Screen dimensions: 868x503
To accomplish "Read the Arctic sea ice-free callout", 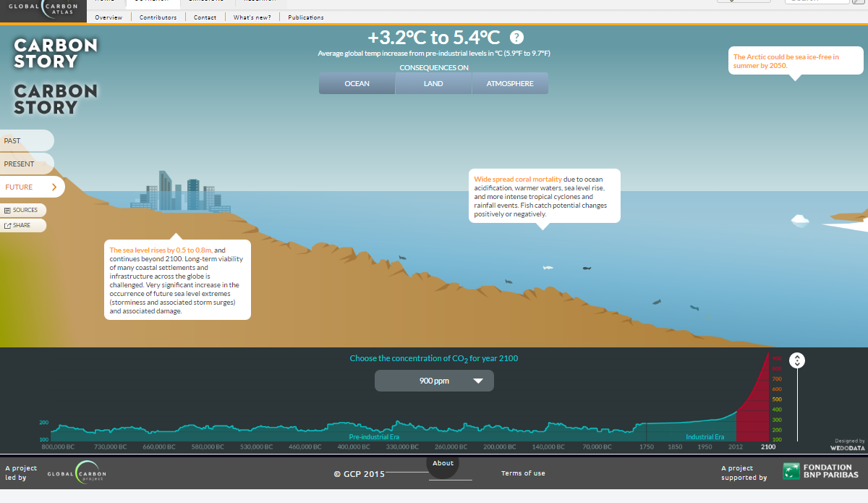I will coord(794,59).
